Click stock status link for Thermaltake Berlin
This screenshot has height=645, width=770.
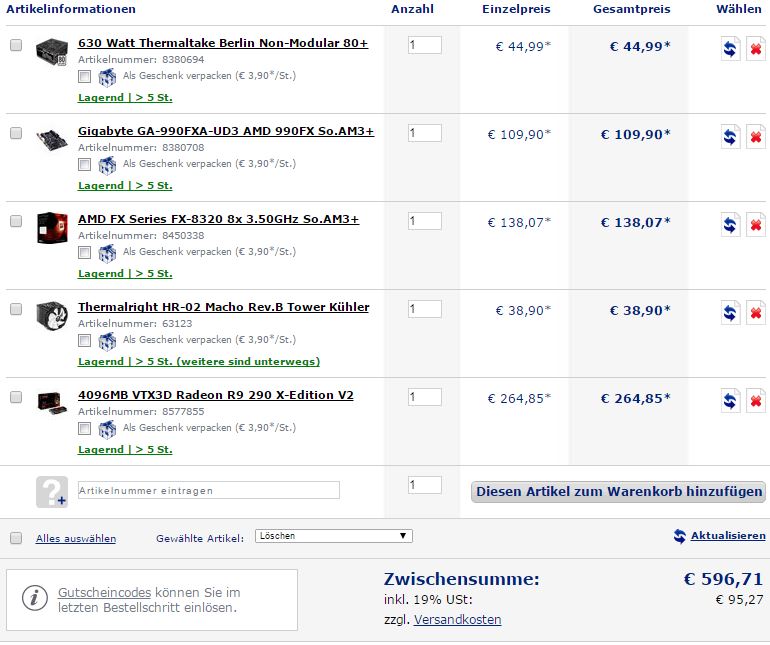click(125, 98)
